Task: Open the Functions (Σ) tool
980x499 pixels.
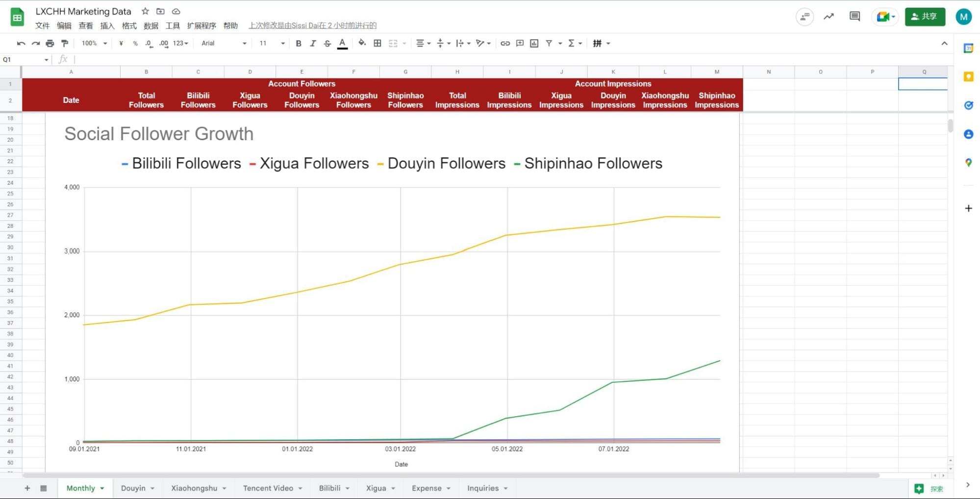Action: (573, 43)
